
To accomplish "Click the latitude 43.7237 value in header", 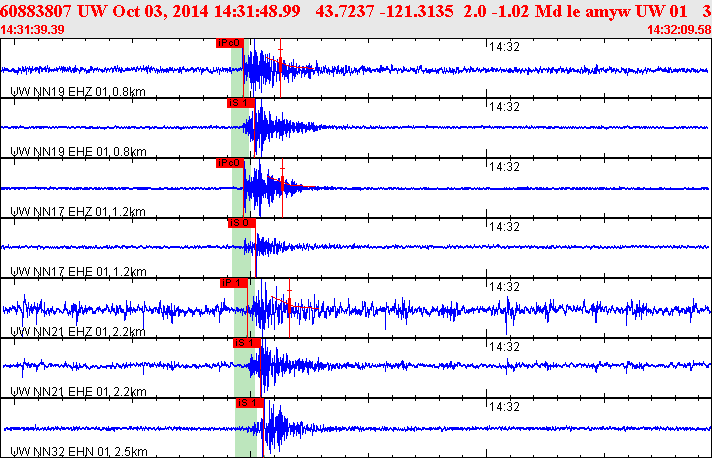I will pos(345,11).
